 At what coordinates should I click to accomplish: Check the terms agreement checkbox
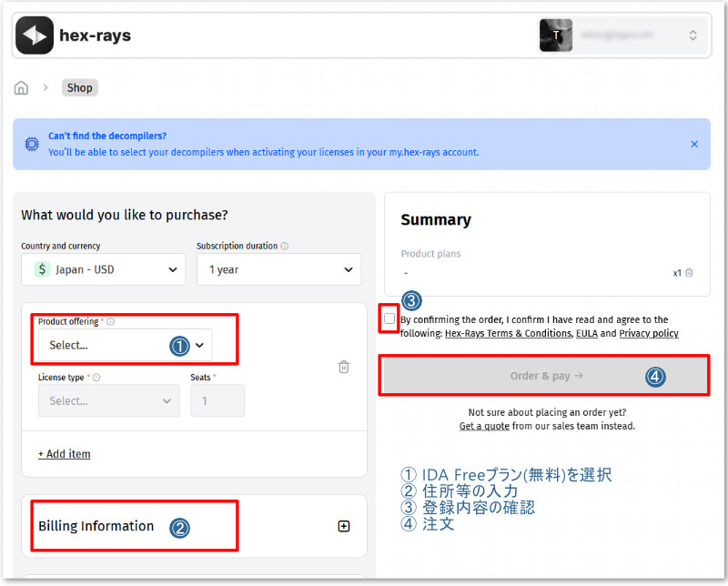coord(389,318)
